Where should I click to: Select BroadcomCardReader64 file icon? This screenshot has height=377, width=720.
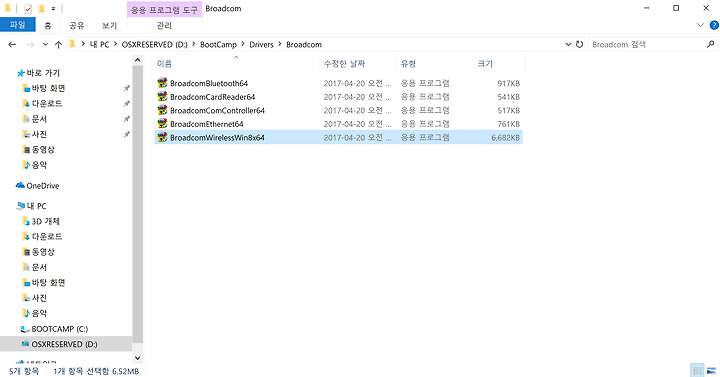click(162, 96)
